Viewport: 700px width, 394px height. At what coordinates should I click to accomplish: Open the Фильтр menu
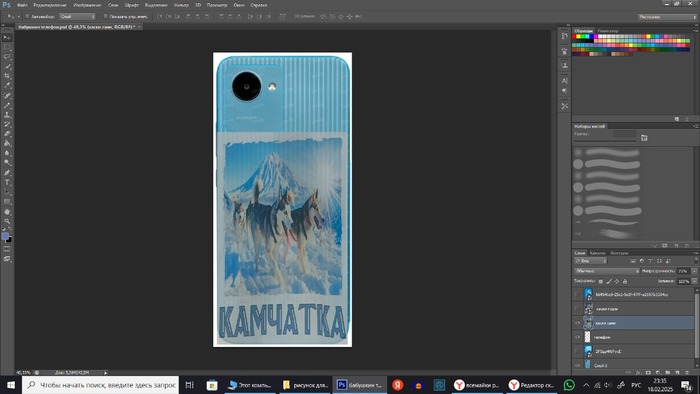tap(181, 5)
